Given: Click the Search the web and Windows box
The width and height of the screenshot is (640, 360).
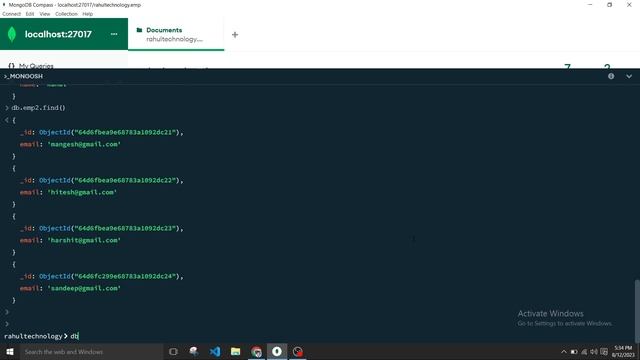Looking at the screenshot, I should coord(91,351).
